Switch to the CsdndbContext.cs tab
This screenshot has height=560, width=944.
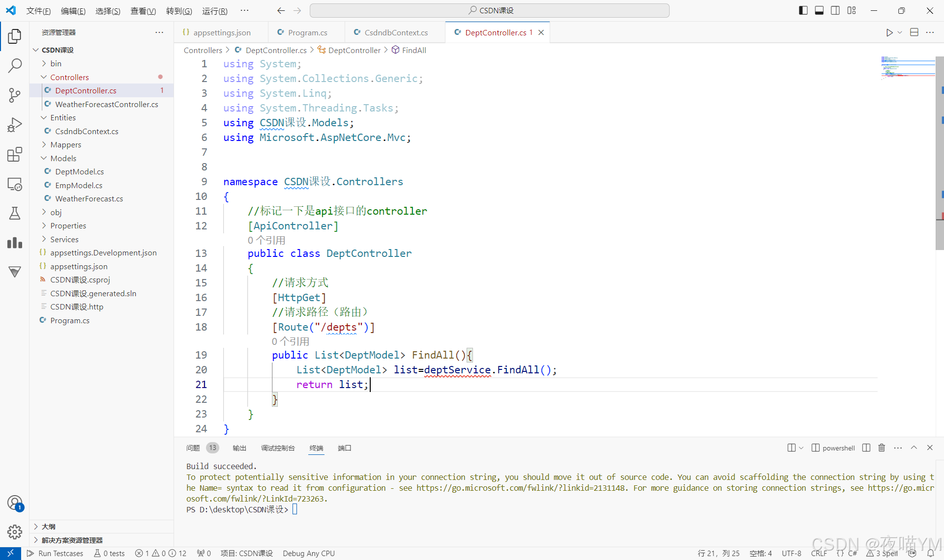tap(396, 32)
